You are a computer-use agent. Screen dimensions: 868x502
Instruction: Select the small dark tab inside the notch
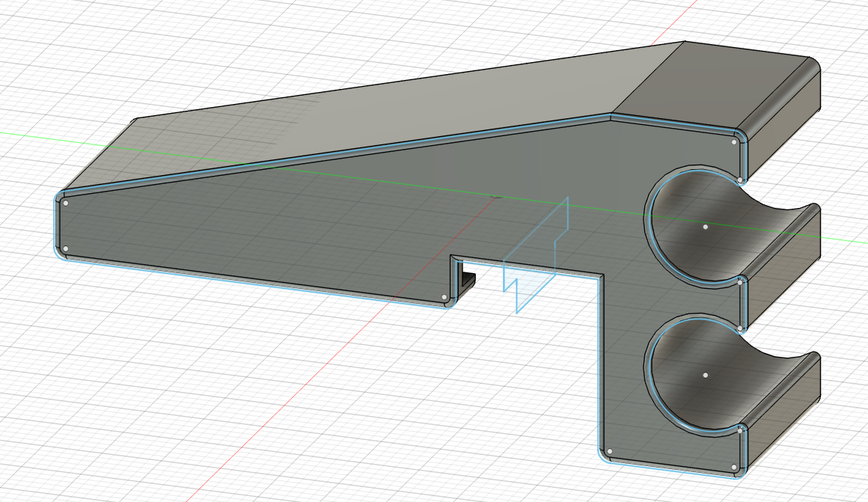pos(467,280)
